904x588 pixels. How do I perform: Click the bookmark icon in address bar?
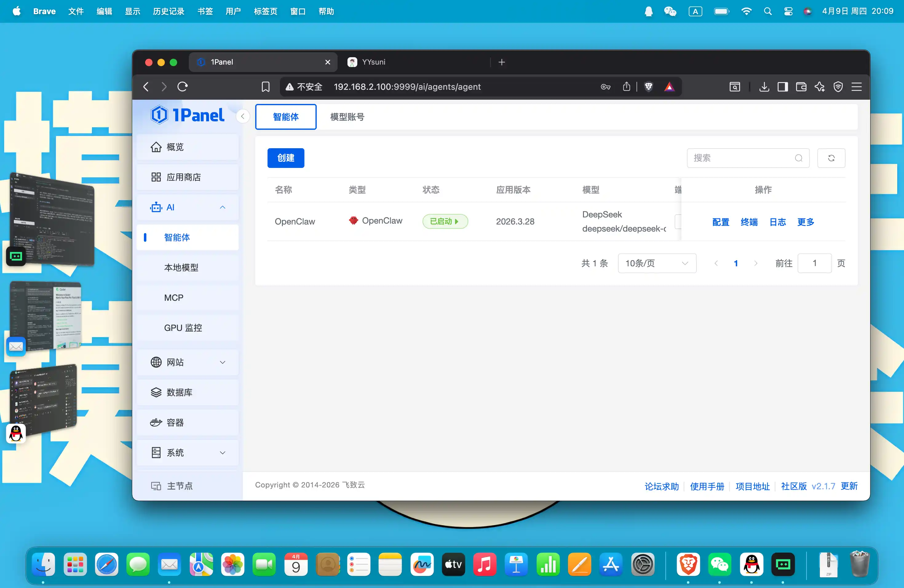coord(265,87)
